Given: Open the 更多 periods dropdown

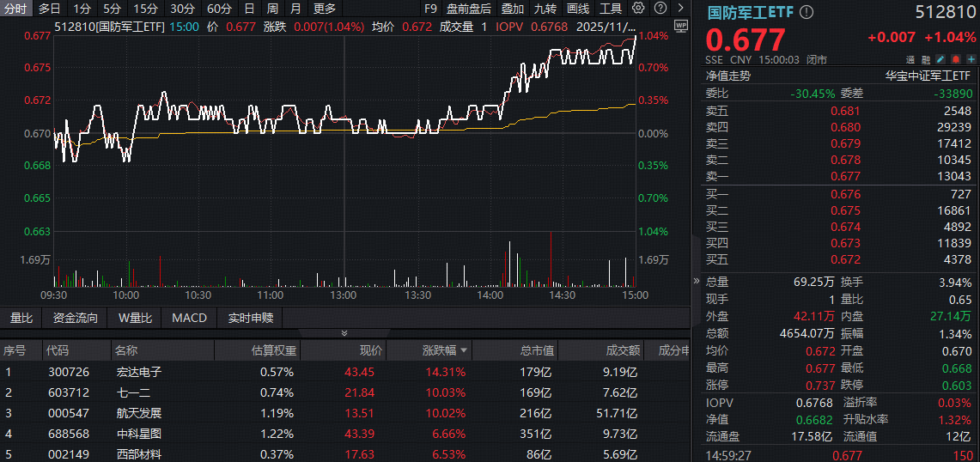Looking at the screenshot, I should [325, 9].
